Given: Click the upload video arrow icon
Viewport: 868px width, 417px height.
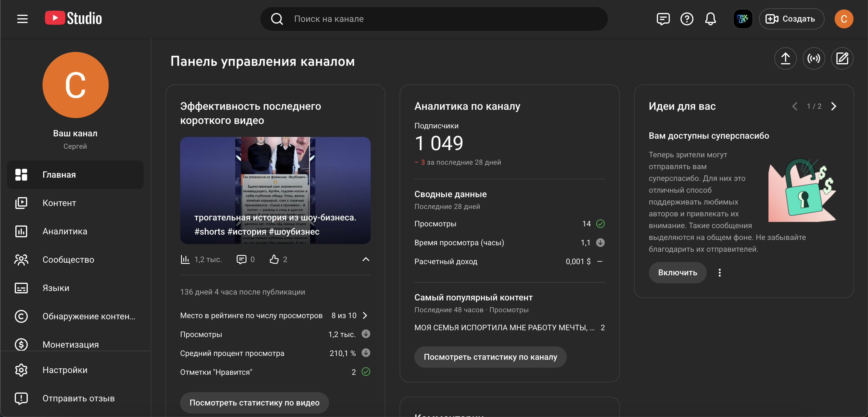Looking at the screenshot, I should [785, 59].
